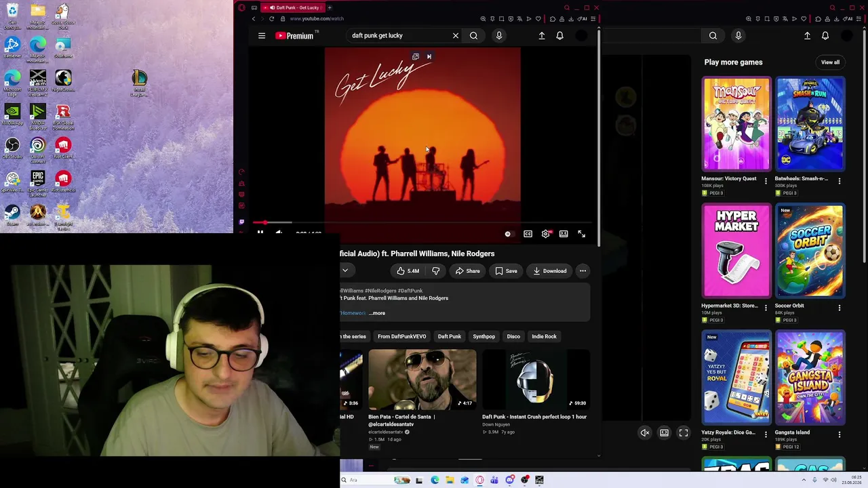Select the Synthpop chip

pos(484,336)
